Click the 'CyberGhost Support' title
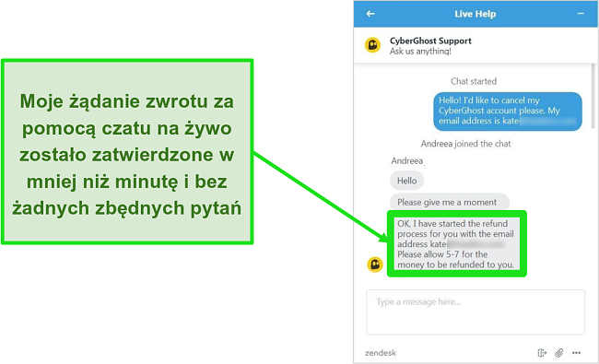 click(430, 41)
